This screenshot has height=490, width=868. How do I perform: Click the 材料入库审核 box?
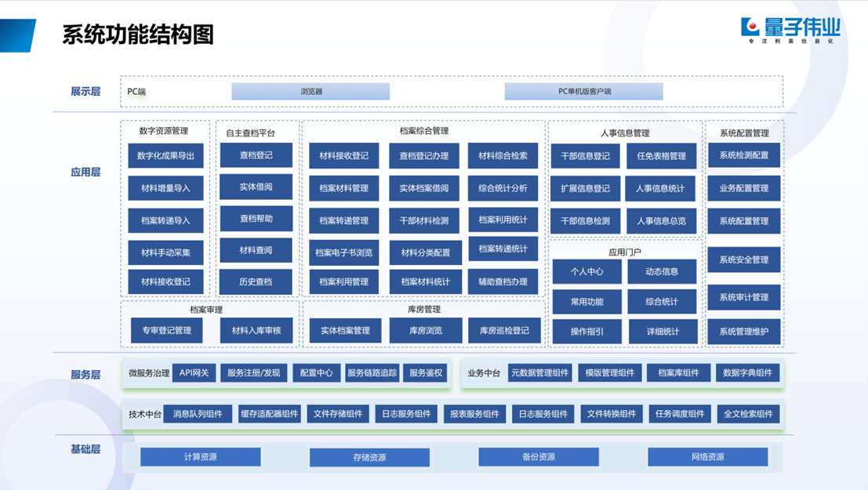coord(256,331)
